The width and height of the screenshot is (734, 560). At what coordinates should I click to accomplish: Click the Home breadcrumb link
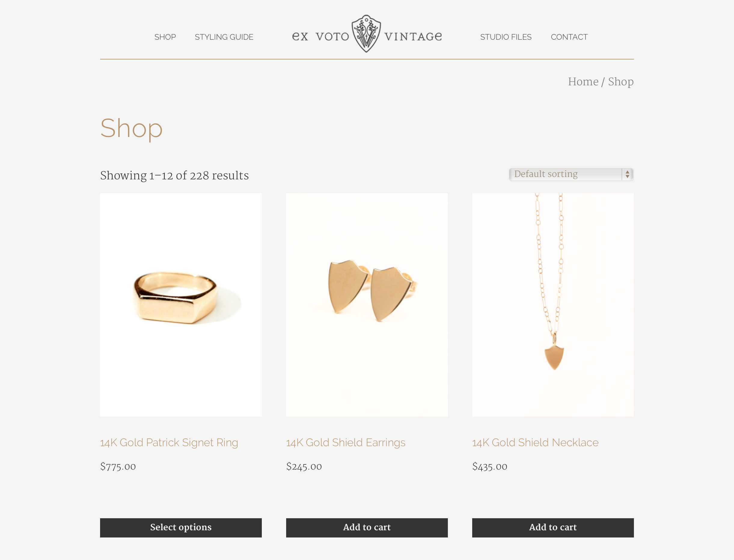click(583, 82)
